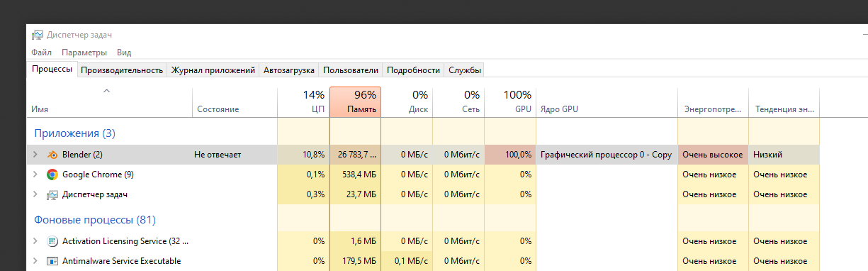Expand the Blender (2) process group
The width and height of the screenshot is (868, 271).
35,155
